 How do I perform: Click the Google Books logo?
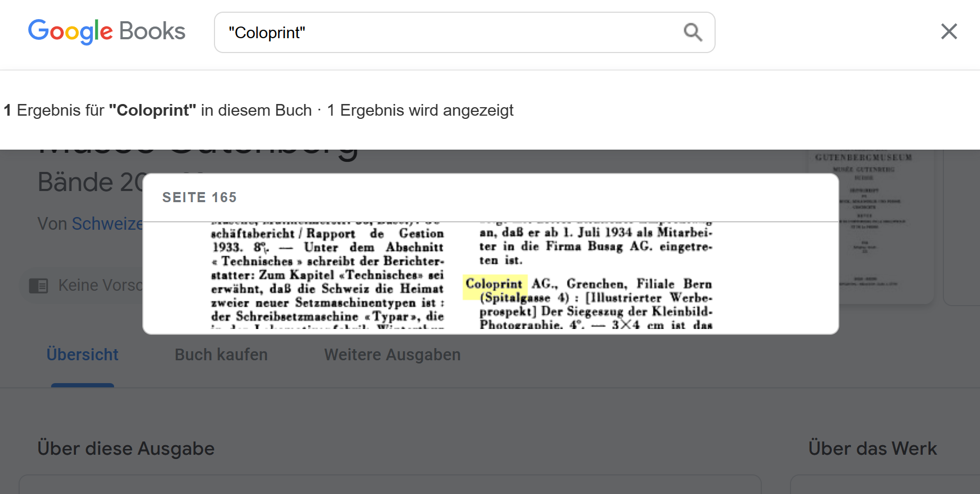106,32
